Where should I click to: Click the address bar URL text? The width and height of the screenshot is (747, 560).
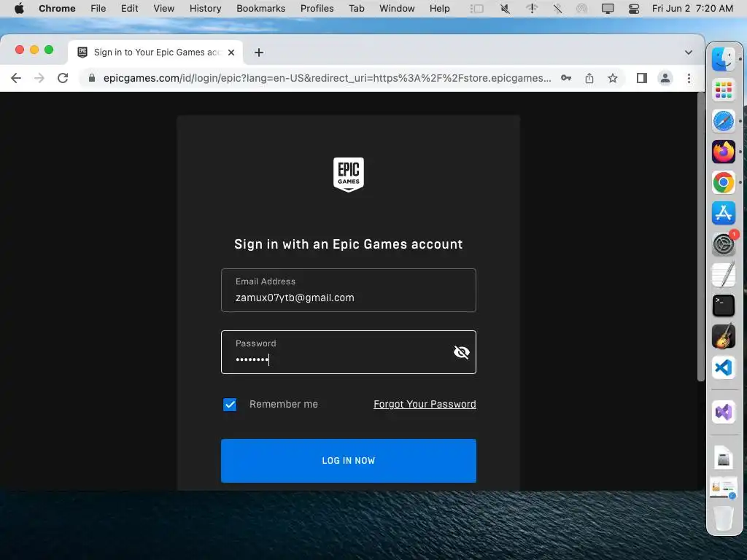327,78
